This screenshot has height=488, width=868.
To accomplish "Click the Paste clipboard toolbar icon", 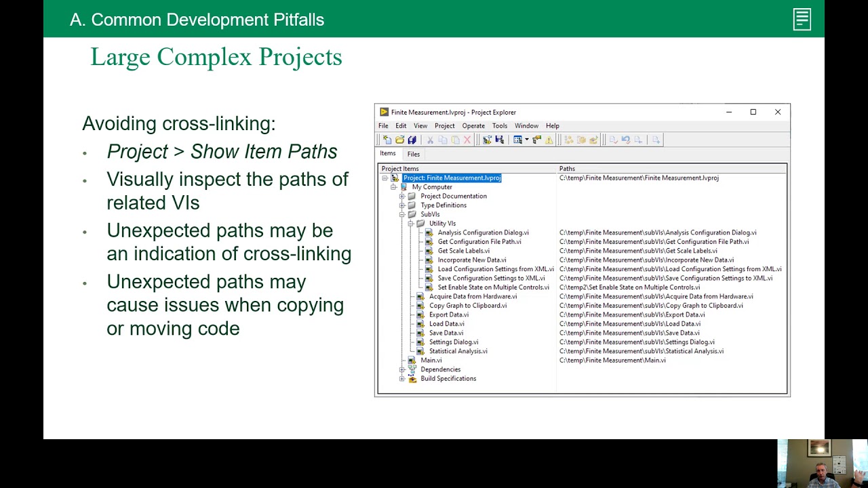I will click(455, 140).
